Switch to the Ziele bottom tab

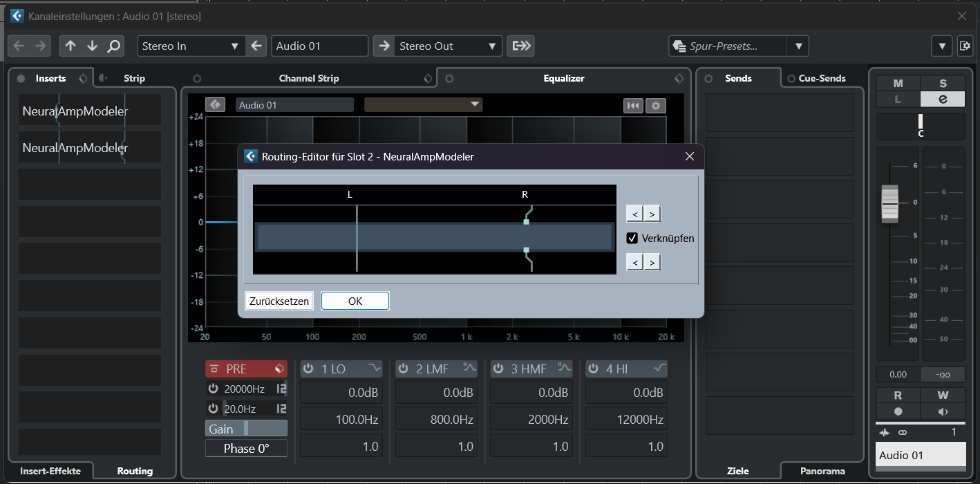coord(738,471)
